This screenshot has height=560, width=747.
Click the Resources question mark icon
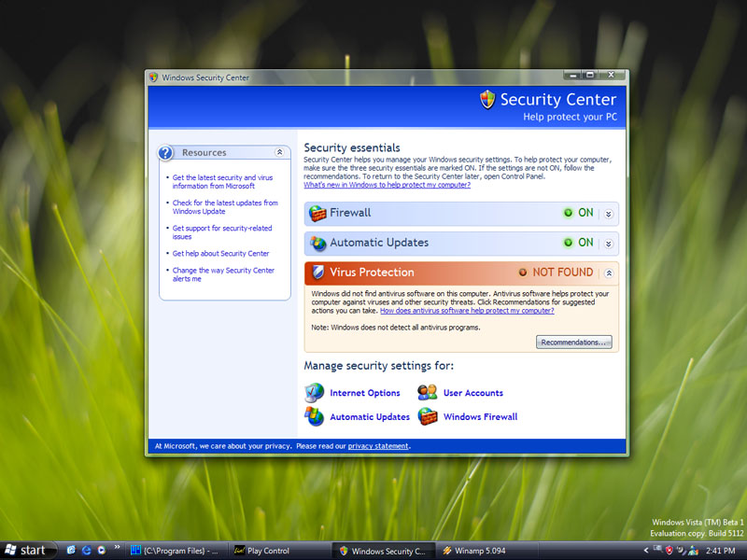(x=166, y=153)
